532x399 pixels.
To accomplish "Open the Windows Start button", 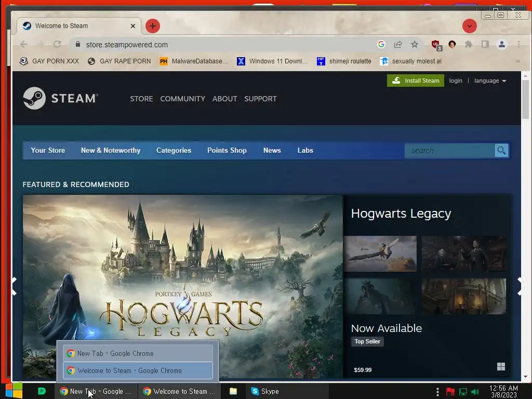I will point(14,391).
